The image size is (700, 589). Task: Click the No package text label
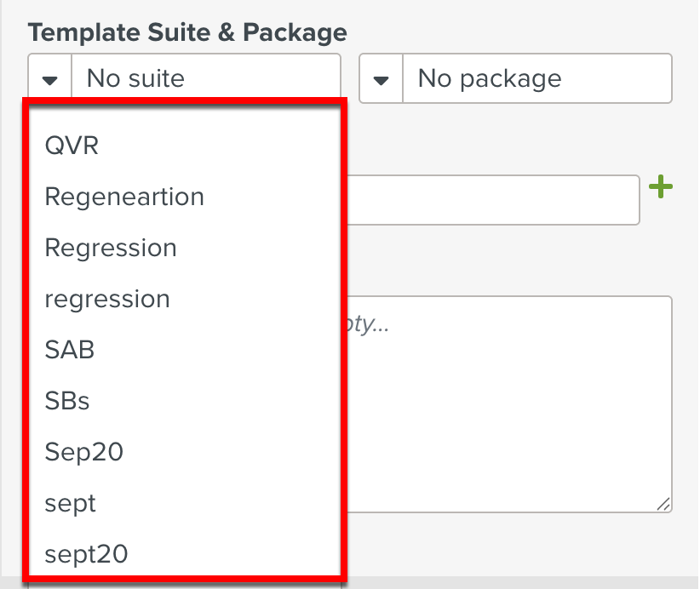coord(486,77)
